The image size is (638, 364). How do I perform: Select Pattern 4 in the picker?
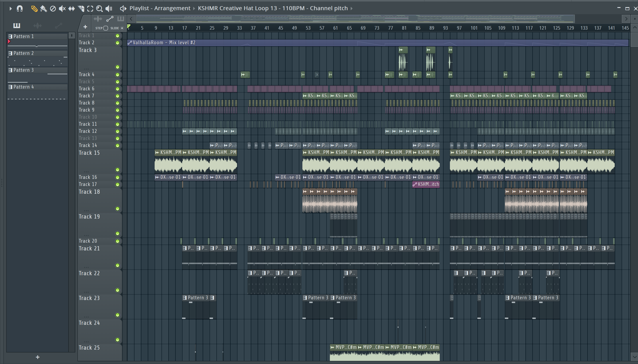[x=37, y=87]
